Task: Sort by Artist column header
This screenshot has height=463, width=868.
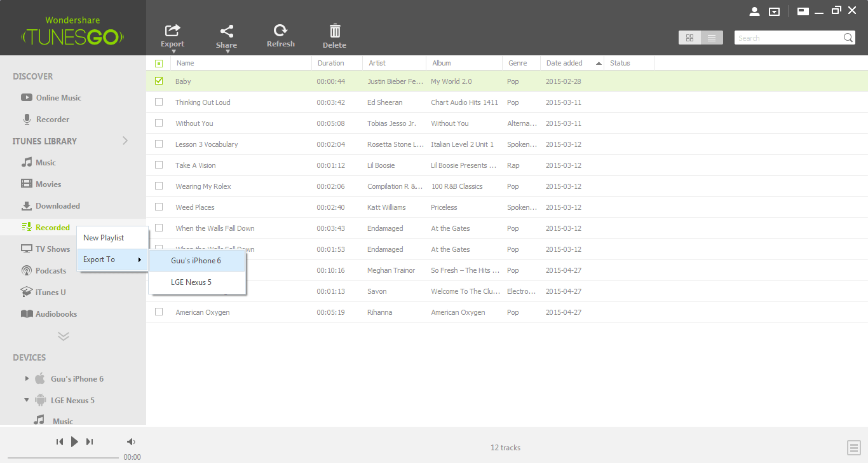Action: coord(395,63)
